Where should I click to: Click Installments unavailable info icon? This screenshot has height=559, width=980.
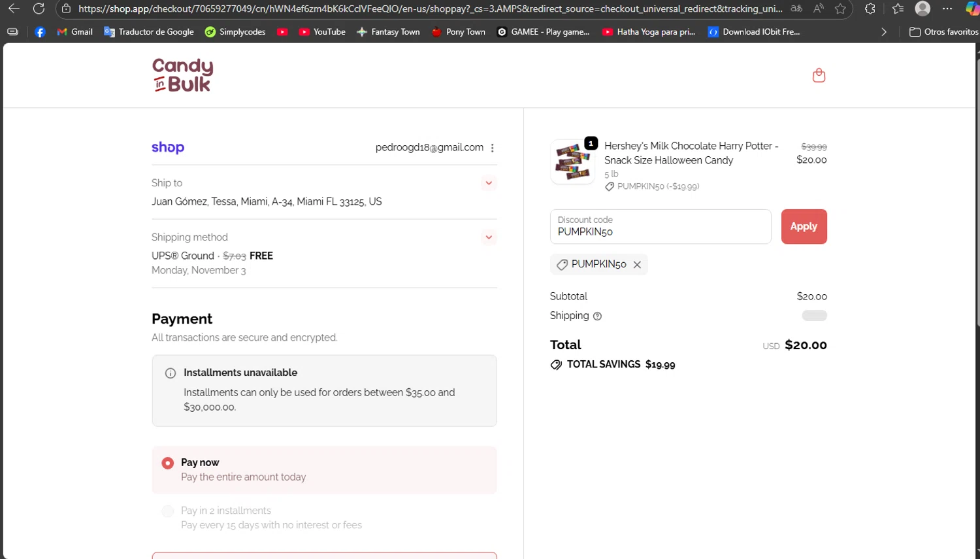click(171, 373)
